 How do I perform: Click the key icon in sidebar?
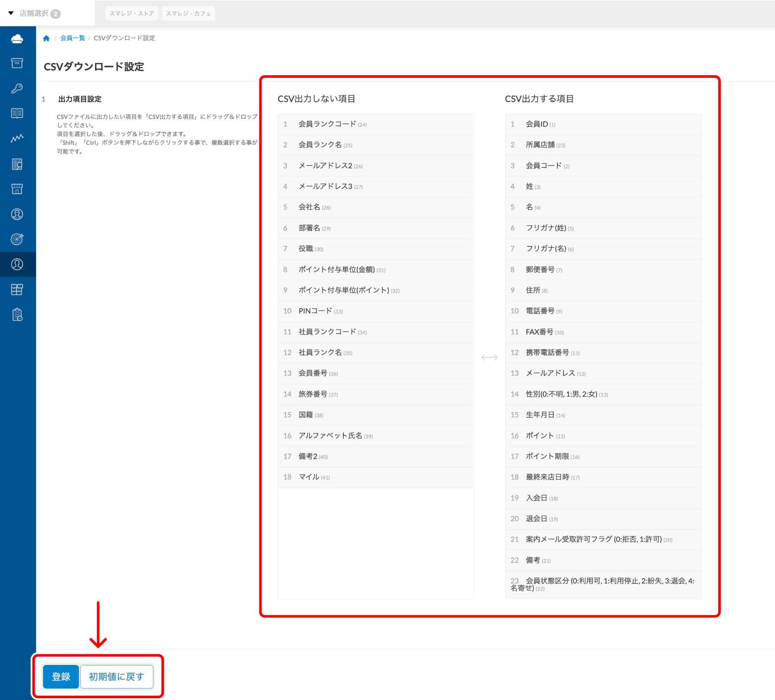[x=17, y=89]
